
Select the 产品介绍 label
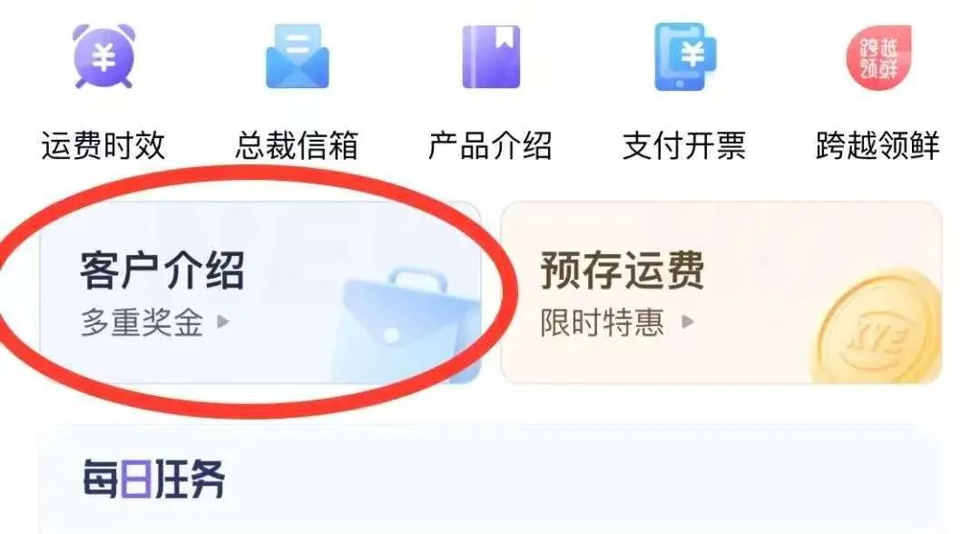coord(491,145)
